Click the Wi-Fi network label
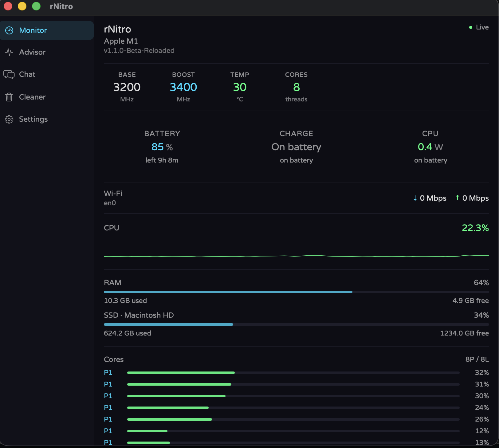The width and height of the screenshot is (499, 448). coord(113,194)
